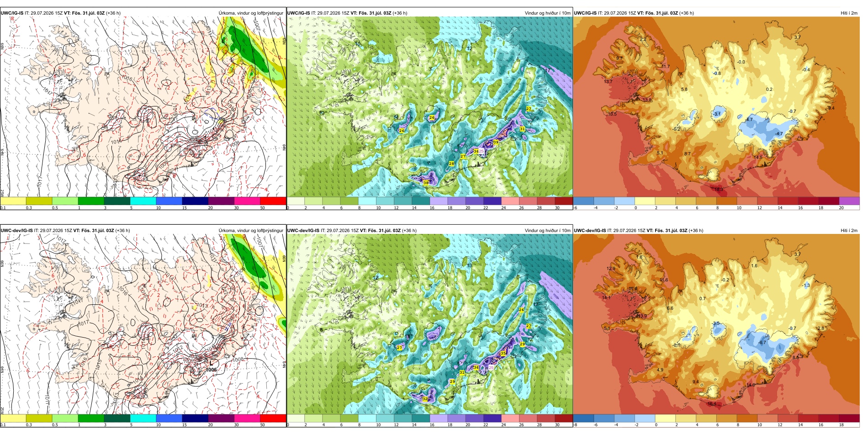Click the red 50 swatch in UWC/IG-IS precipitation legend
The width and height of the screenshot is (868, 434).
tap(273, 201)
